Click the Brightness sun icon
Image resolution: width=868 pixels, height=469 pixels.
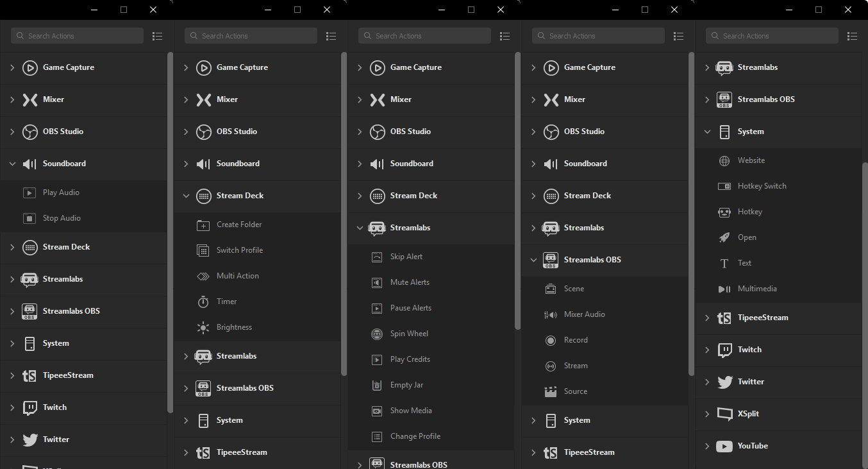coord(203,327)
